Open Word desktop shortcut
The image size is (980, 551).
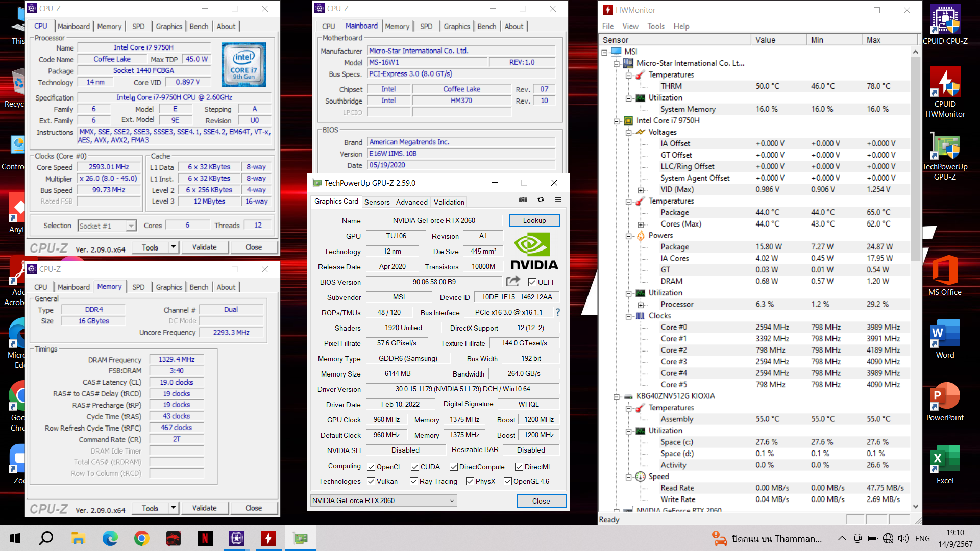(x=945, y=339)
